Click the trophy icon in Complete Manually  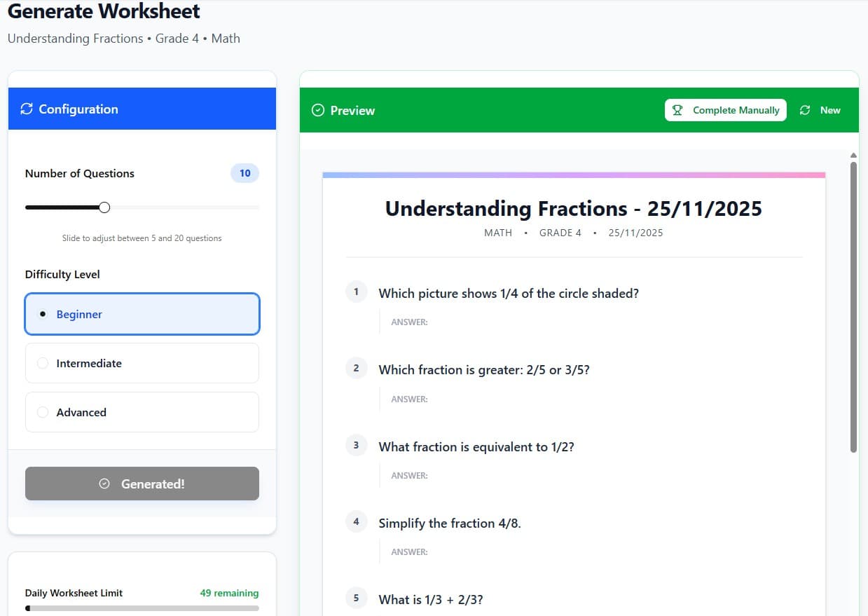677,110
